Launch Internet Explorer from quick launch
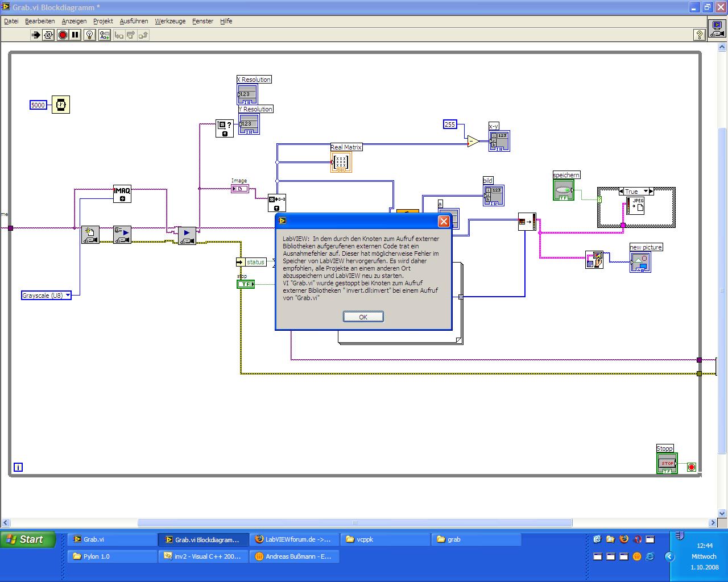This screenshot has height=582, width=728. pos(650,556)
